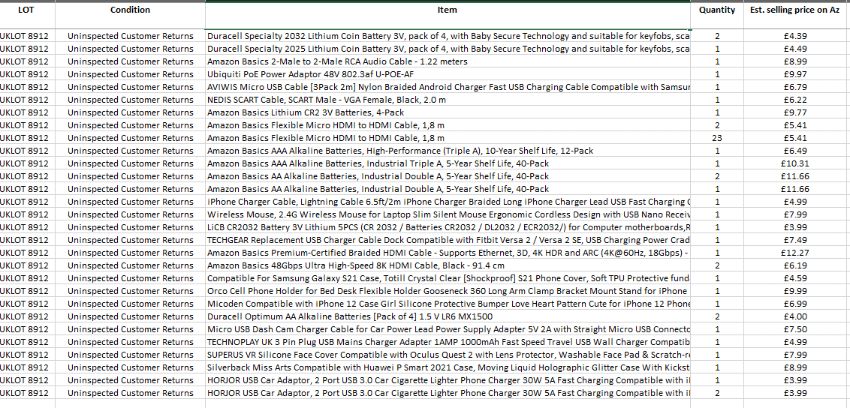Select the £12.27 price cell
850x408 pixels.
pos(795,253)
